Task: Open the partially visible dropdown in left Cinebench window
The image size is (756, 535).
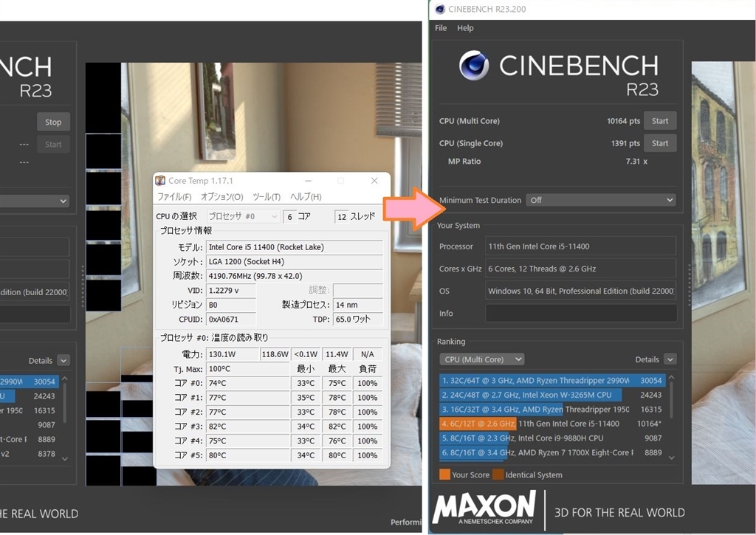Action: pos(35,201)
